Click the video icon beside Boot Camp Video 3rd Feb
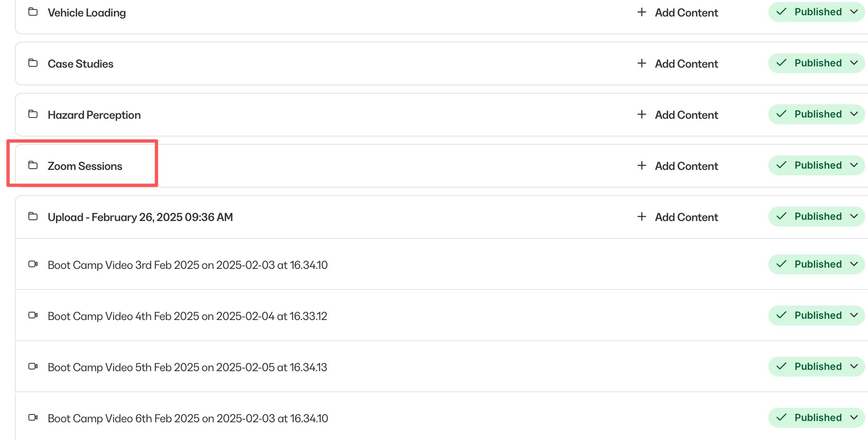Viewport: 868px width, 440px height. click(33, 264)
